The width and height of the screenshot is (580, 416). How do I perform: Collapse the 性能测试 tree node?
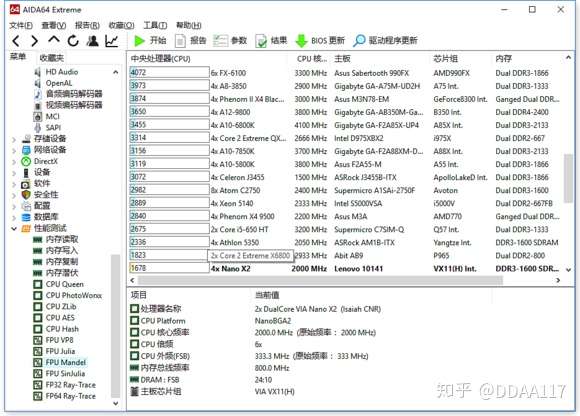14,229
